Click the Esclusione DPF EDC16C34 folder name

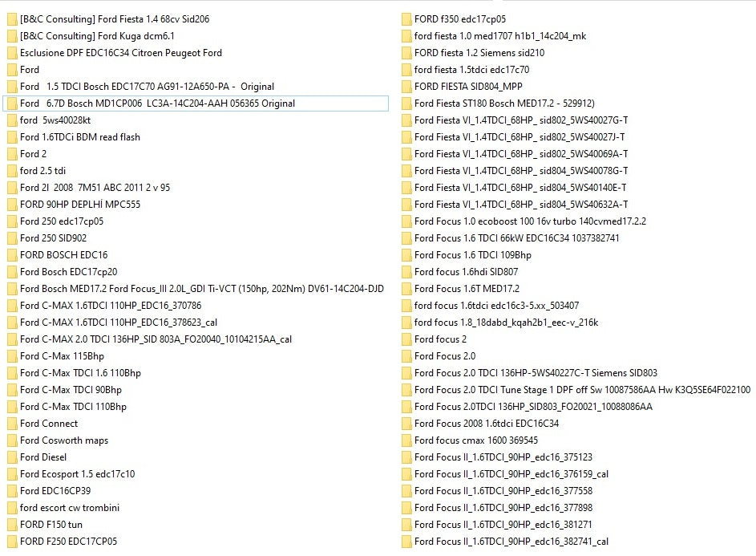120,53
